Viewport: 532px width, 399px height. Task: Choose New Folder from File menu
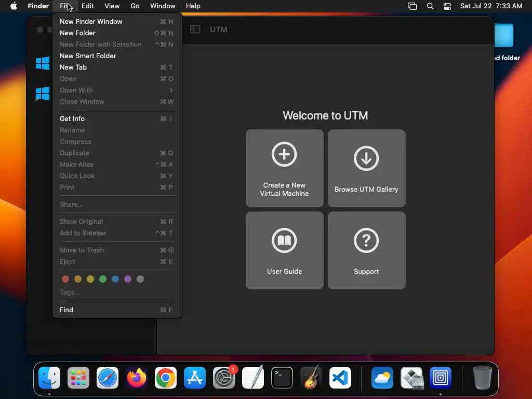click(117, 33)
